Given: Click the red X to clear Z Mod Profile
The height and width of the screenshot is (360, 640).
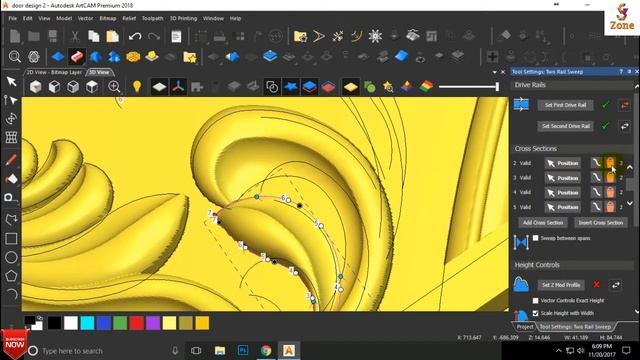Looking at the screenshot, I should [596, 284].
